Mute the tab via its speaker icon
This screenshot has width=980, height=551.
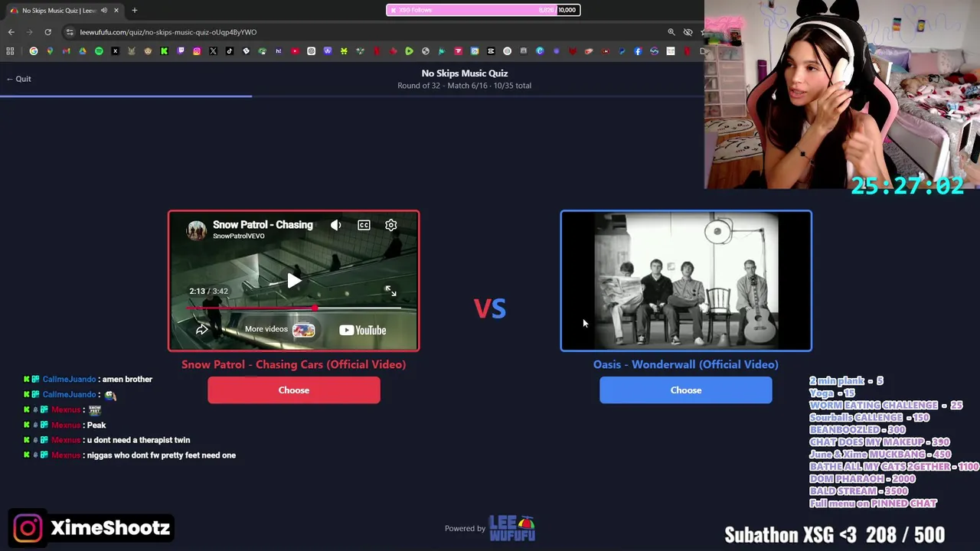pos(104,10)
